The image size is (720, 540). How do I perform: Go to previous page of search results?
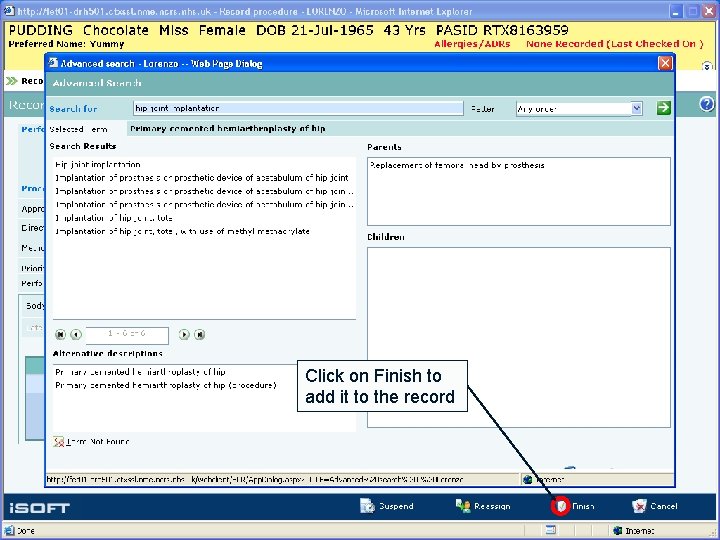76,334
